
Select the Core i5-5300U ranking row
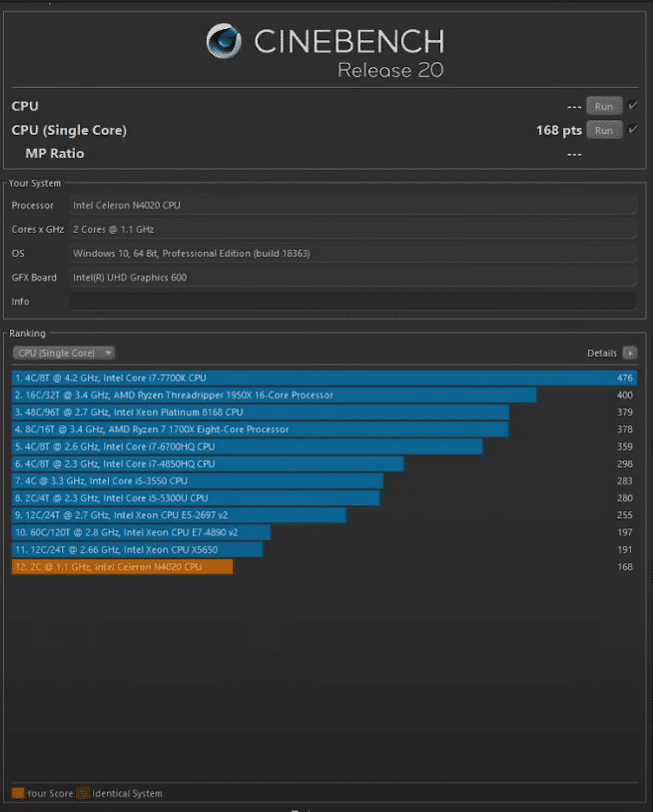[x=325, y=498]
